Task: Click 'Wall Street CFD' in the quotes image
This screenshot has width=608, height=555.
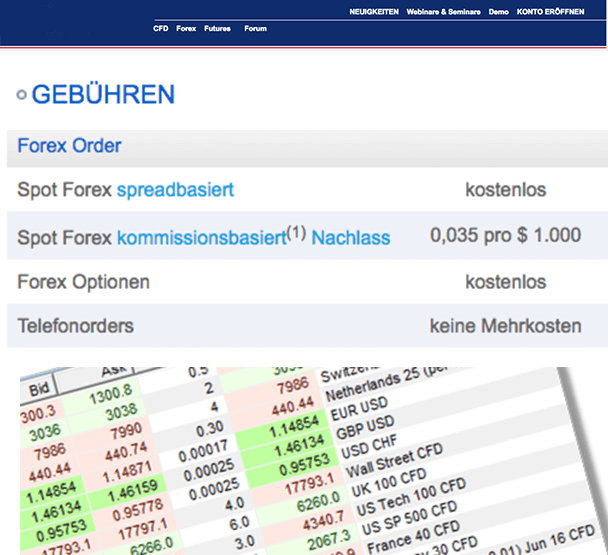Action: 394,461
